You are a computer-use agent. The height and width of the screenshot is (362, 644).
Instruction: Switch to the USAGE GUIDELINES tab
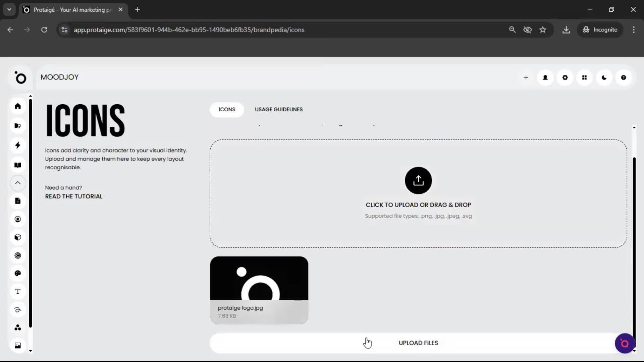point(278,109)
